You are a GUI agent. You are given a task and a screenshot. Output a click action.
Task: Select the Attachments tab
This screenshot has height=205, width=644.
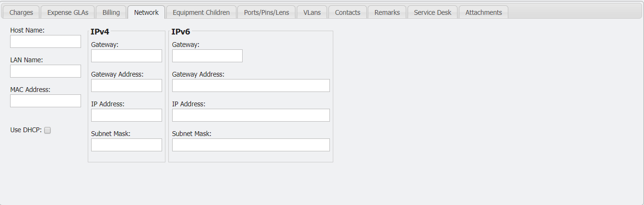[x=483, y=12]
